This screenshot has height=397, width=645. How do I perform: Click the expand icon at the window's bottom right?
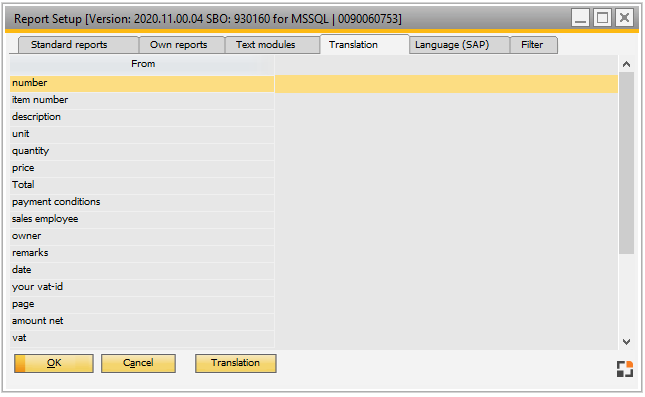624,369
